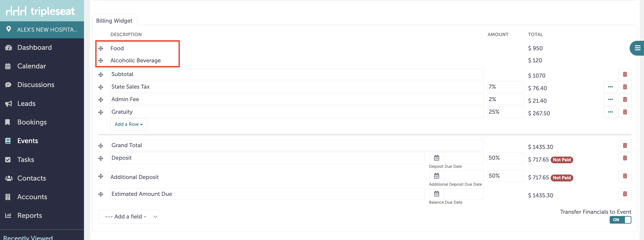Viewport: 644px width, 240px height.
Task: Open the State Sales Tax ellipsis options
Action: tap(610, 87)
